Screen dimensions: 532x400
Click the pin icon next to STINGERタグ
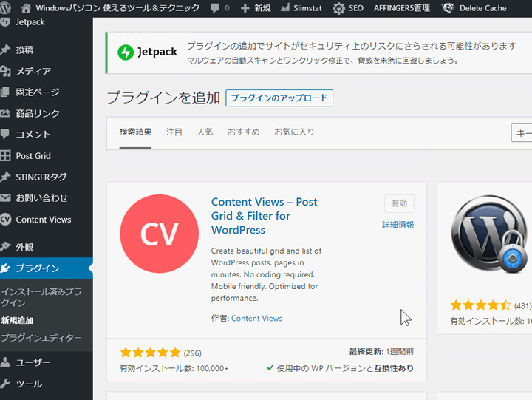pyautogui.click(x=4, y=177)
